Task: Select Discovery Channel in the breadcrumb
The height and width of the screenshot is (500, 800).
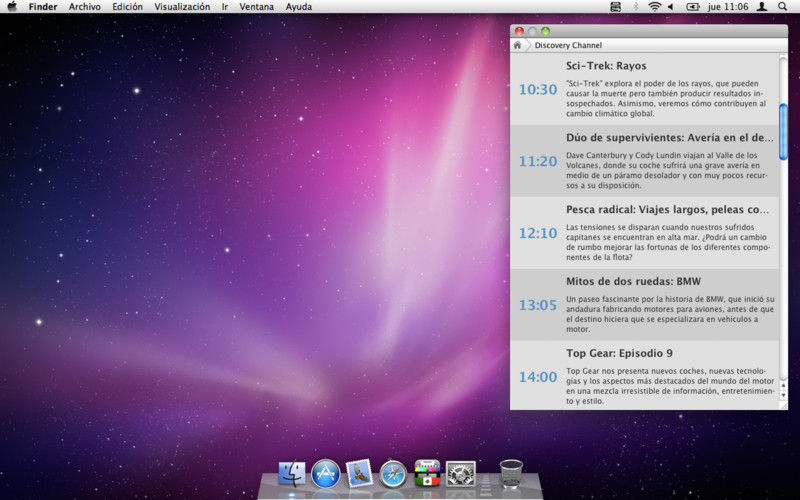Action: (568, 45)
